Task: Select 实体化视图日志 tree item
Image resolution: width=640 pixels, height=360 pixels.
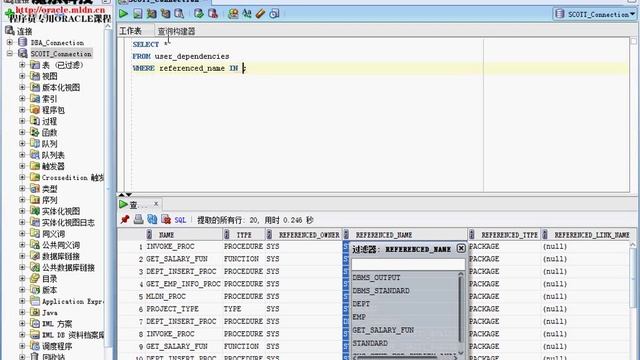Action: [68, 222]
